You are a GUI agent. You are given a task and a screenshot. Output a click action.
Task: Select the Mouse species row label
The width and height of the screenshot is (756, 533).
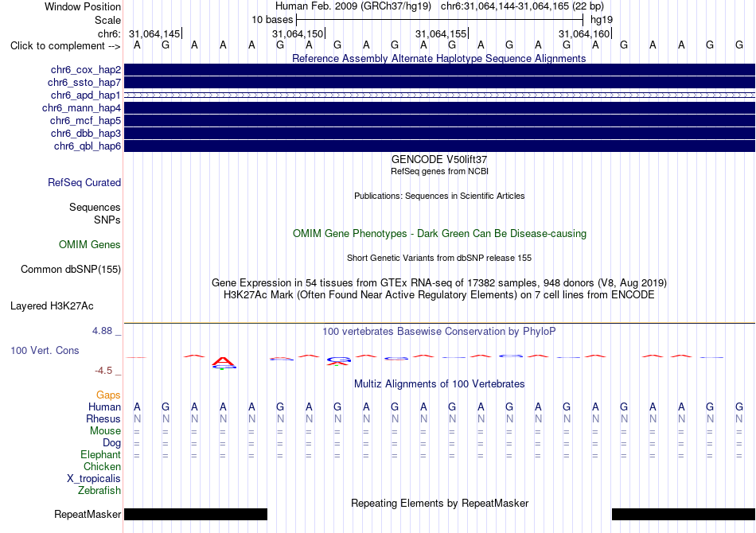click(x=105, y=431)
